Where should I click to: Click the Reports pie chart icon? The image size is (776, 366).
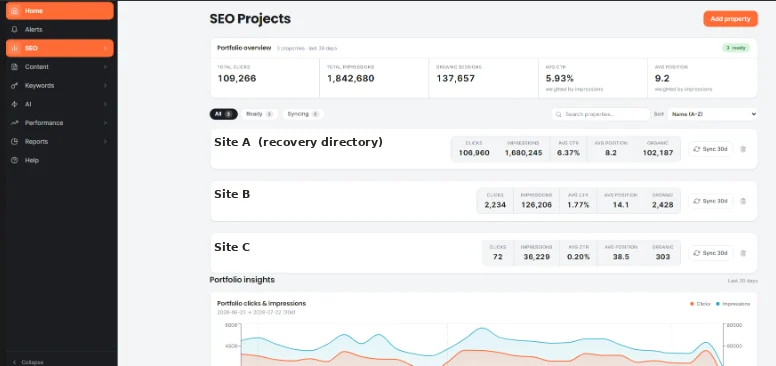[14, 141]
